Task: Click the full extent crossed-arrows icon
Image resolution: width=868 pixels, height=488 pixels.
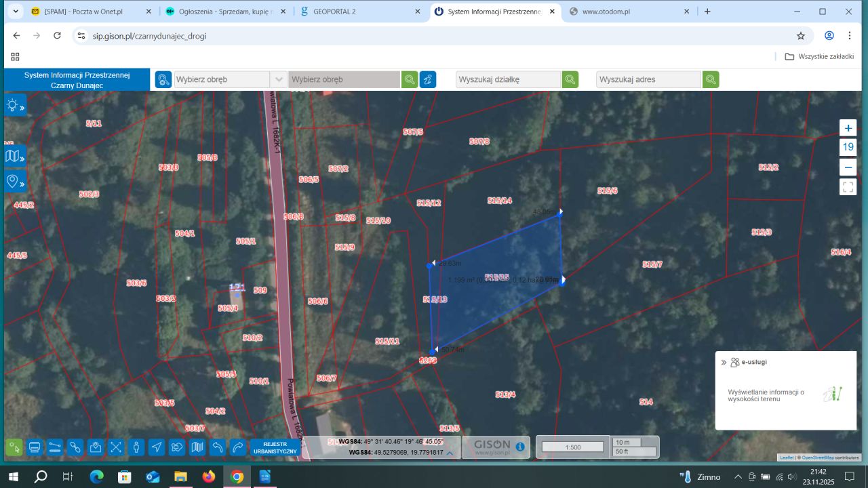Action: (116, 447)
